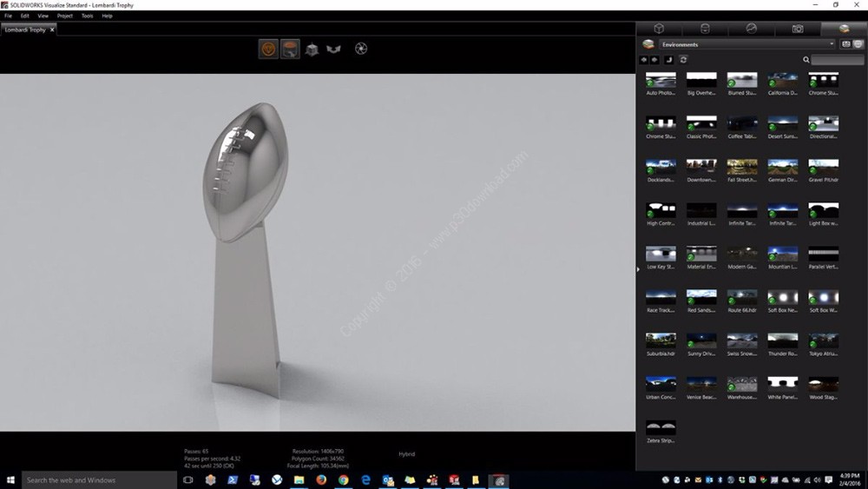Launch Firefox from the taskbar

coord(321,480)
